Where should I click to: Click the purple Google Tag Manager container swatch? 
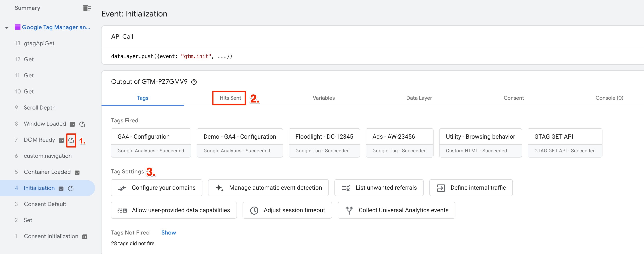[x=17, y=27]
